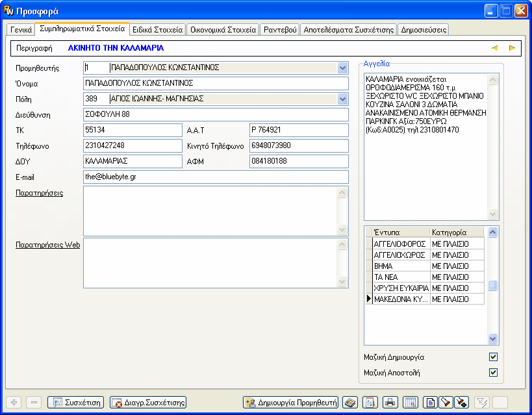
Task: Click the E-mail field the@bluebyte.gr
Action: (216, 177)
